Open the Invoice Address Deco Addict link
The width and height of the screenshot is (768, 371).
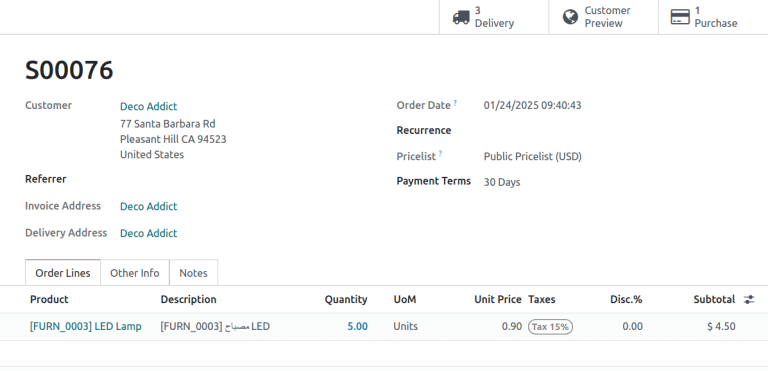click(148, 206)
